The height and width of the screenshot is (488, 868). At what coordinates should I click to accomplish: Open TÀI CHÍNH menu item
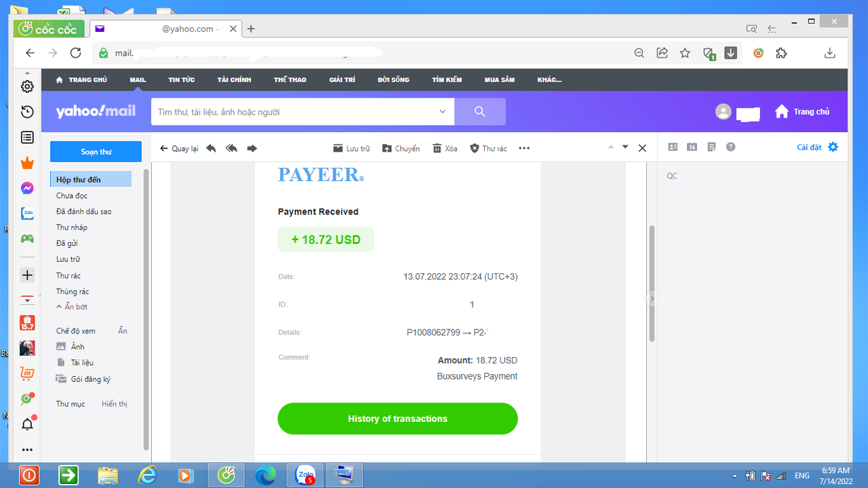coord(235,80)
